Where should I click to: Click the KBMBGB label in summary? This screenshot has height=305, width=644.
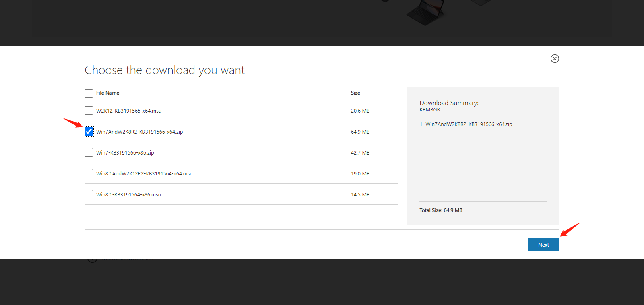pyautogui.click(x=430, y=110)
